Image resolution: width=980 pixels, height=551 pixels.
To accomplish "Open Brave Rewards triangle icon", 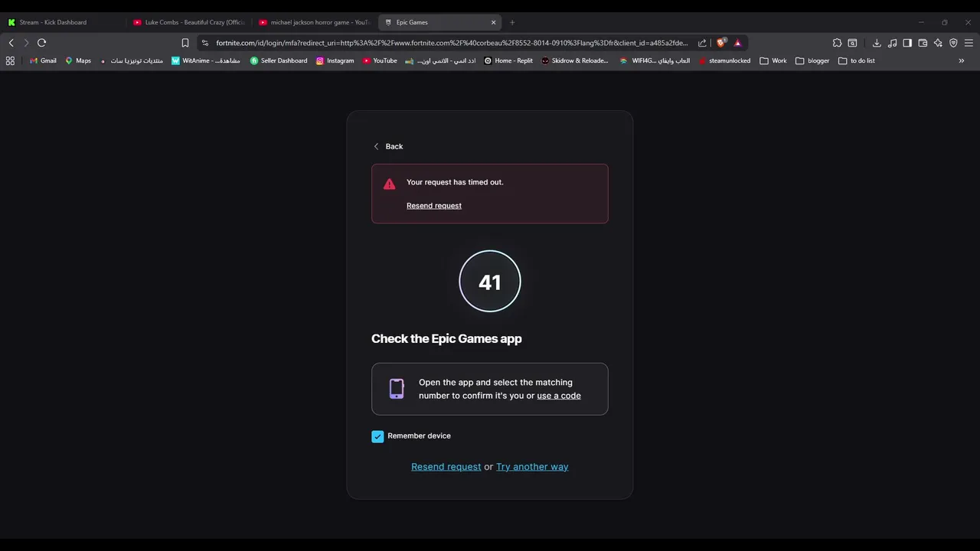I will point(737,43).
